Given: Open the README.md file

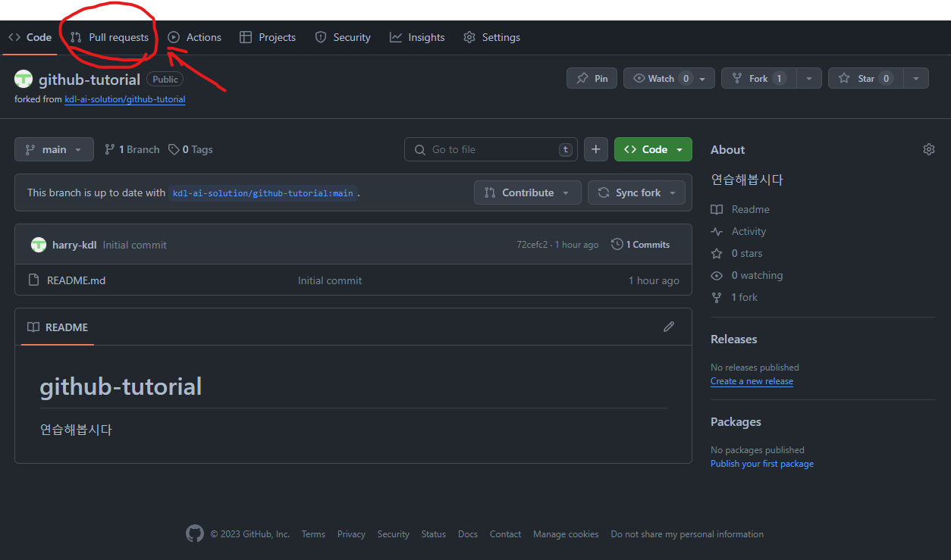Looking at the screenshot, I should [76, 280].
